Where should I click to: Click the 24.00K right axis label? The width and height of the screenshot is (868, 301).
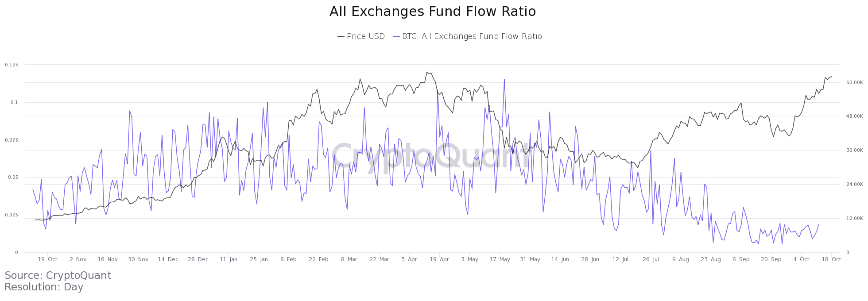(x=855, y=184)
